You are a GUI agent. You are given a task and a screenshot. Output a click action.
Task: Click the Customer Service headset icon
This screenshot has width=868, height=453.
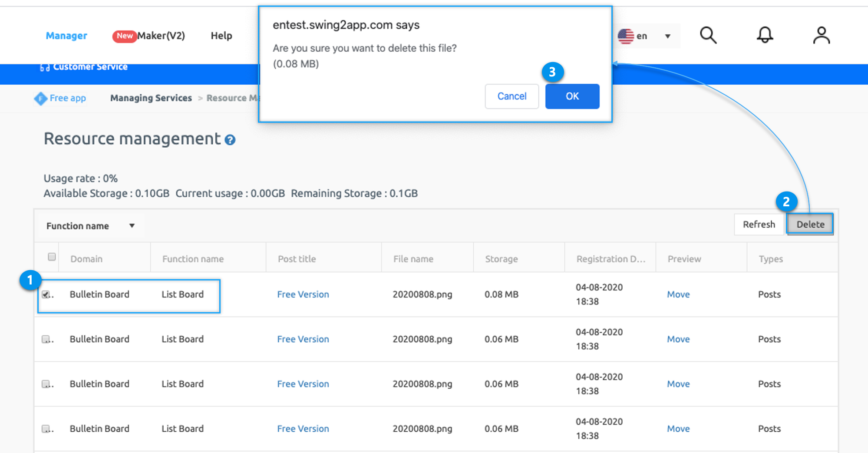click(44, 67)
